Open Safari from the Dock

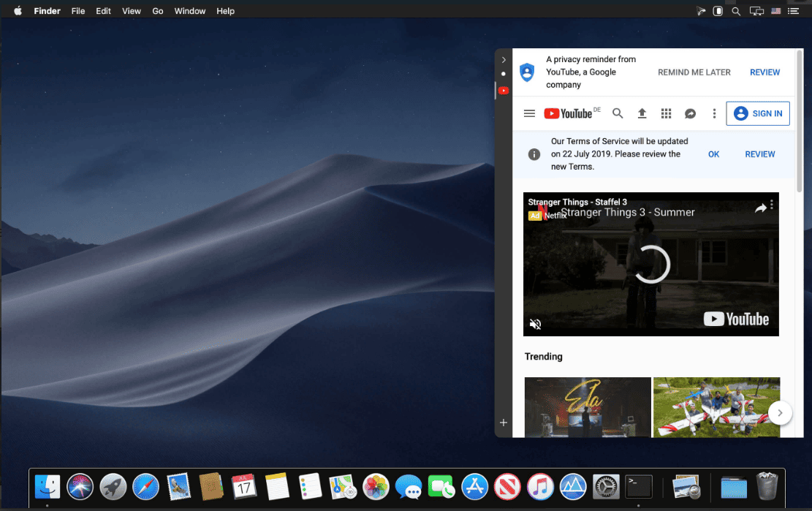(x=146, y=487)
